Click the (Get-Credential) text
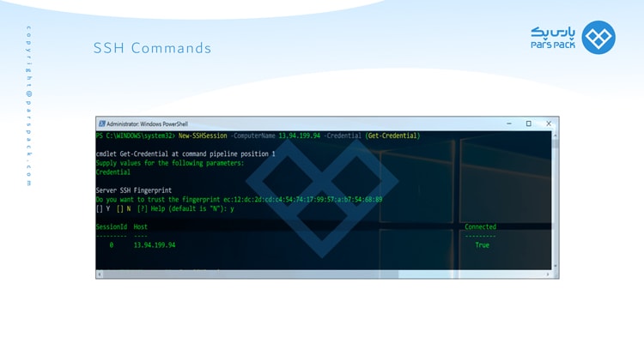This screenshot has width=644, height=343. (392, 135)
